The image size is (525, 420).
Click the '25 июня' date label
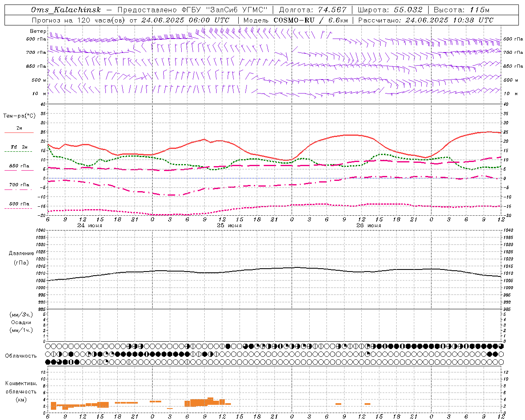[229, 226]
